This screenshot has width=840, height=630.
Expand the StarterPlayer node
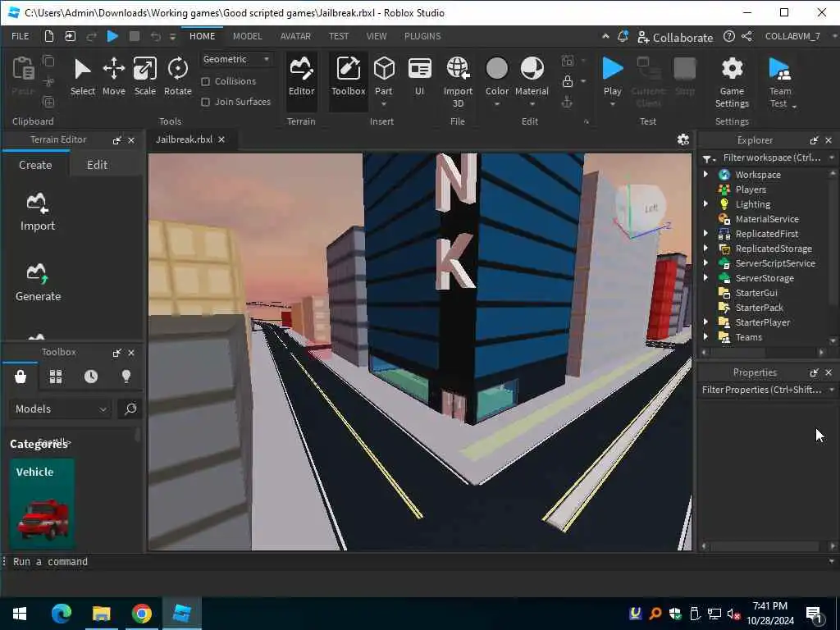point(705,322)
